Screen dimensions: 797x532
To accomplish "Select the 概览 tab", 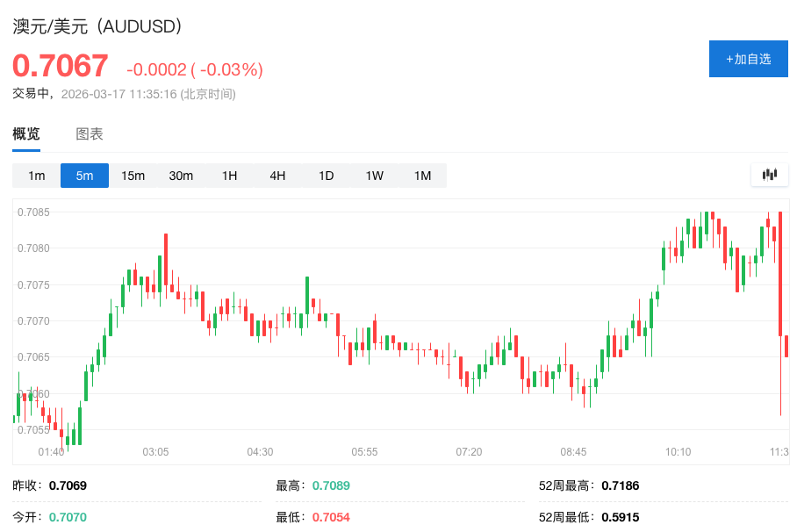I will pyautogui.click(x=25, y=133).
